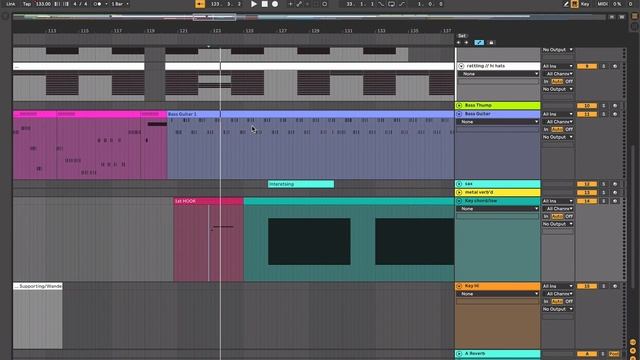Toggle track activator 10 on Bass Thump

pos(587,106)
